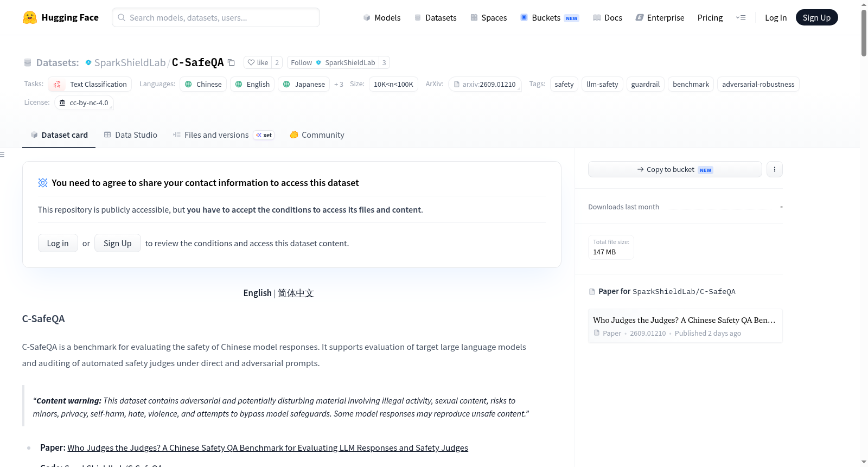Switch to the Dataset card tab

pyautogui.click(x=59, y=135)
